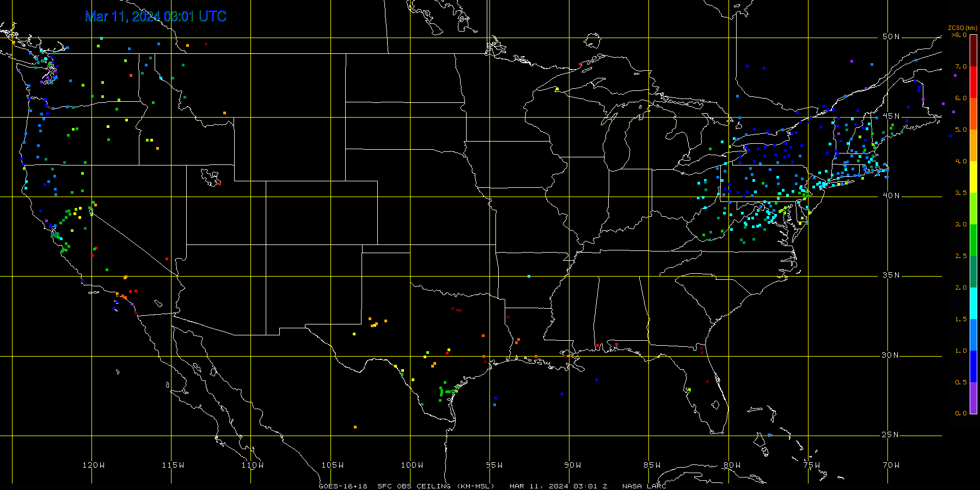Click the '45N' latitude label

tap(891, 116)
